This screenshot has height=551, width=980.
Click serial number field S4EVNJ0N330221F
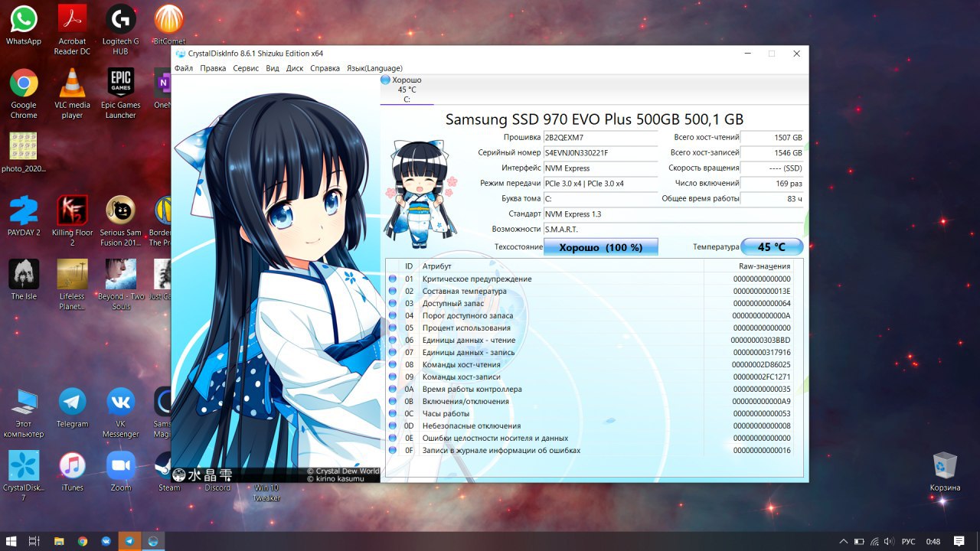click(600, 153)
